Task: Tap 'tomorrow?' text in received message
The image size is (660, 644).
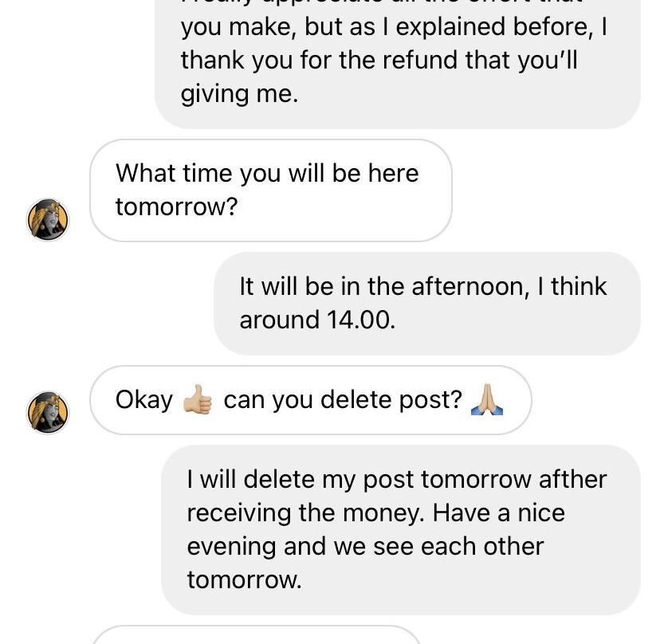Action: (177, 206)
